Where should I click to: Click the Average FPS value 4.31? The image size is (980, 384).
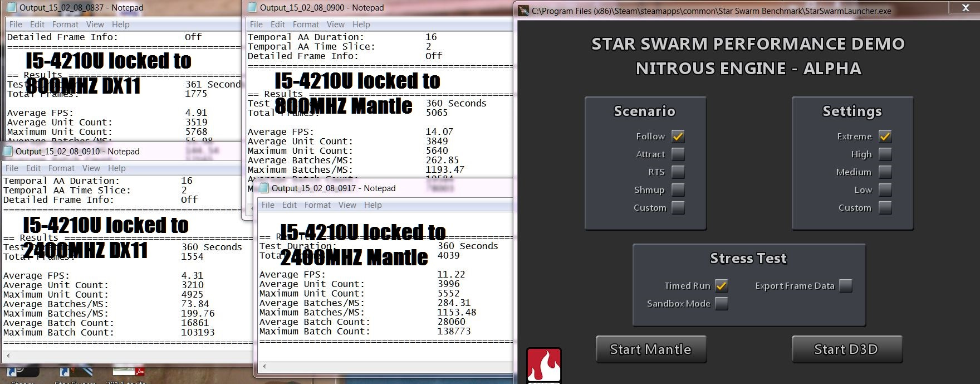click(192, 276)
